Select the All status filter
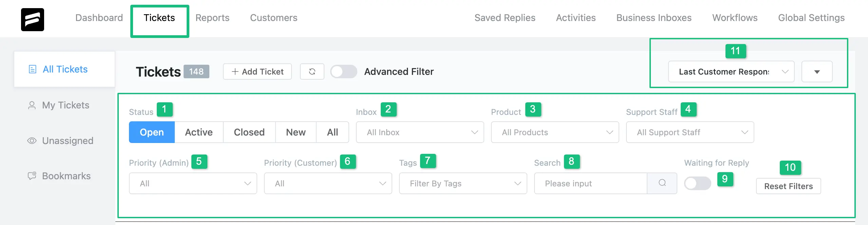The height and width of the screenshot is (225, 868). coord(333,132)
